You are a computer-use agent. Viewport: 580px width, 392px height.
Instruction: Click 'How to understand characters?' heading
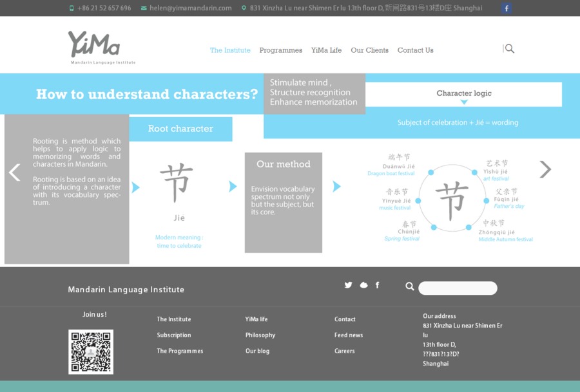(147, 94)
